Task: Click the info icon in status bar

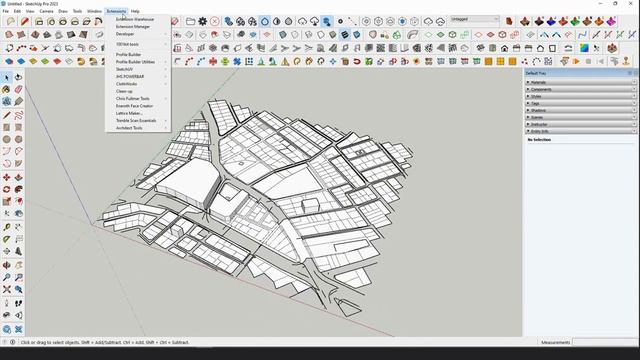Action: [13, 342]
